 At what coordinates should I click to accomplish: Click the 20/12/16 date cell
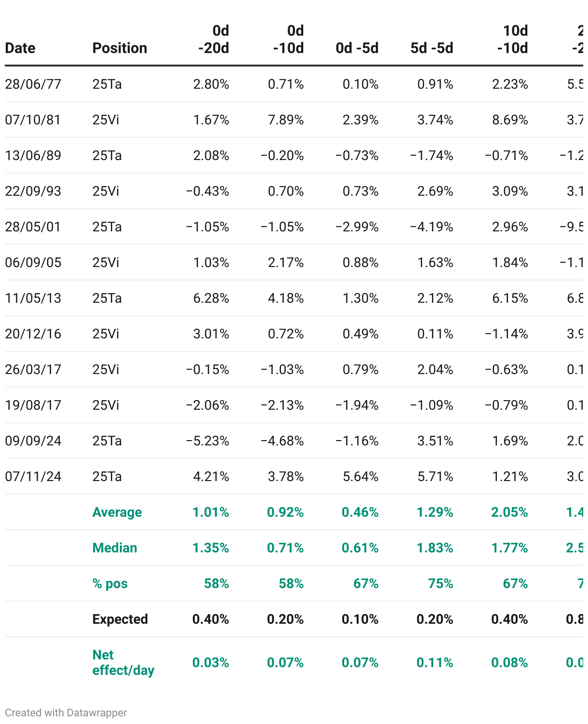[33, 334]
